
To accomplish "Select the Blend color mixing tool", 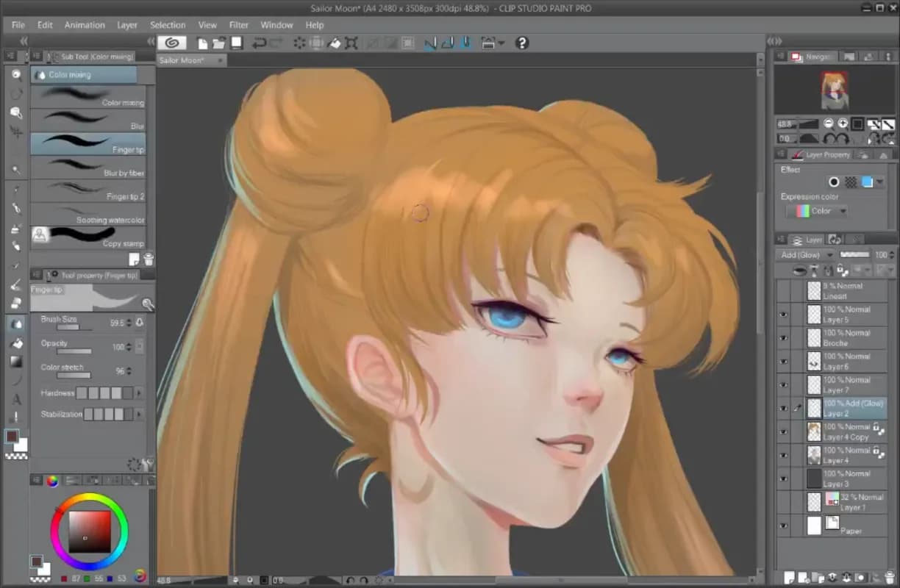I will coord(16,323).
